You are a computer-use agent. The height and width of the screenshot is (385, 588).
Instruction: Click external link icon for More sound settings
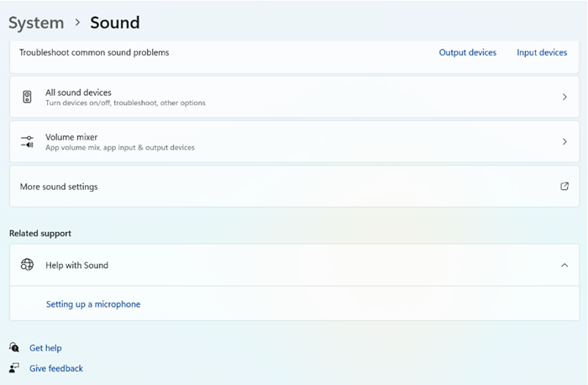pos(564,186)
